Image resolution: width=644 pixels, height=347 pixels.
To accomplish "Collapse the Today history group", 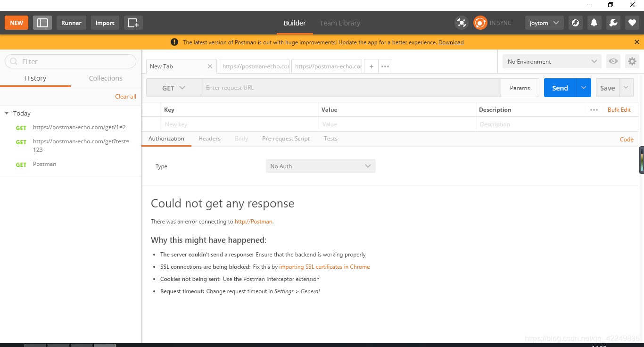I will click(x=7, y=114).
